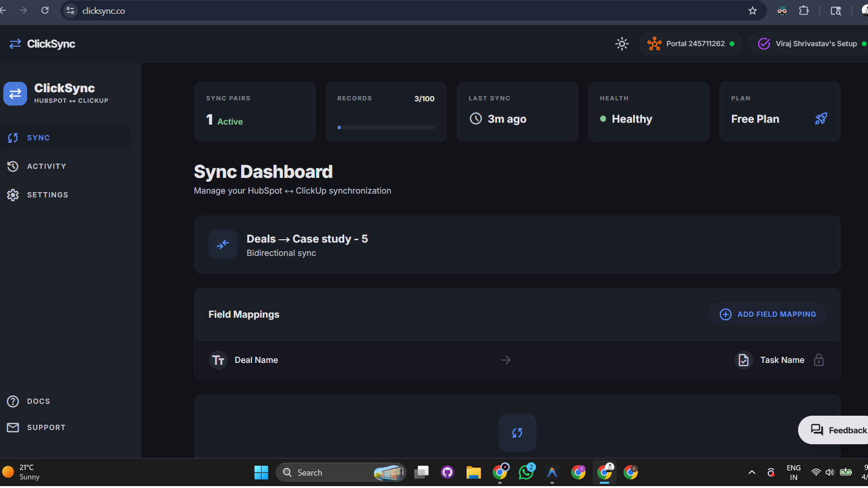Click the Last Sync clock icon
The image size is (868, 488).
pyautogui.click(x=476, y=118)
